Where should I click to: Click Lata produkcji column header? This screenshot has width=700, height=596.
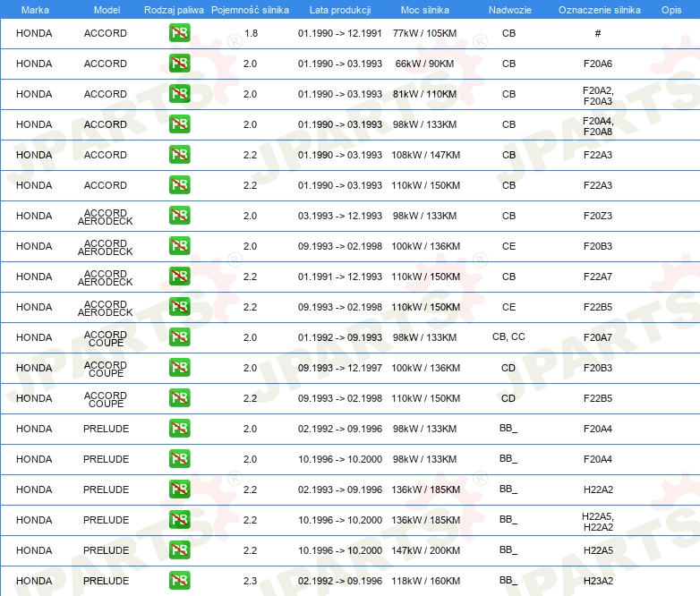coord(340,10)
